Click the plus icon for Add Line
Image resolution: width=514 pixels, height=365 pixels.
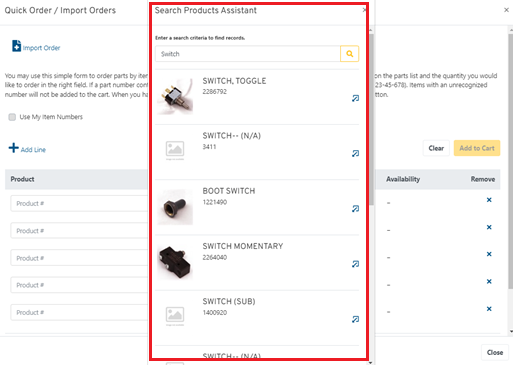pos(14,148)
